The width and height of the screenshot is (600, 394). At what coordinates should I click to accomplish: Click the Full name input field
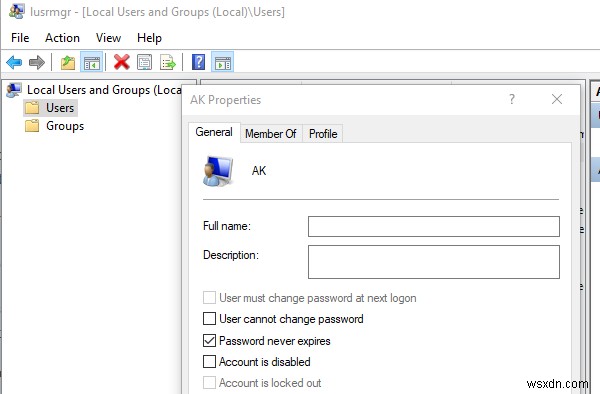point(434,226)
